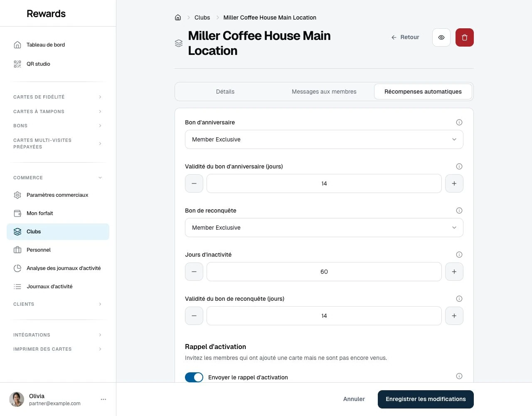Open Journaux d'activité
Image resolution: width=532 pixels, height=416 pixels.
(58, 287)
